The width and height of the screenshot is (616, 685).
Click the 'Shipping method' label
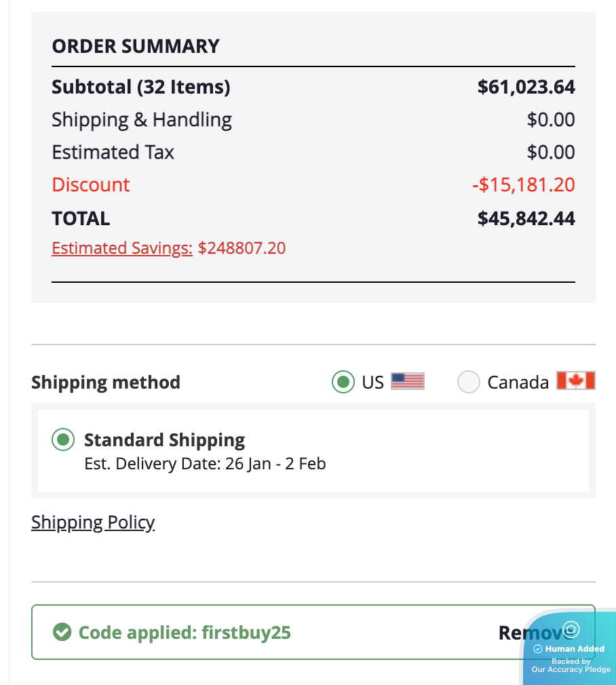[x=106, y=383]
